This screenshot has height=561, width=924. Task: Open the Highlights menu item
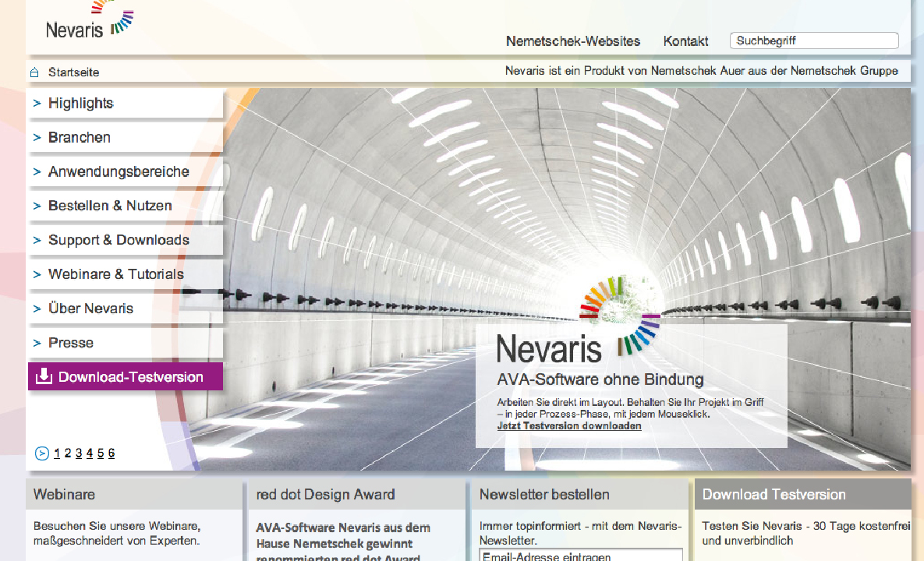125,103
